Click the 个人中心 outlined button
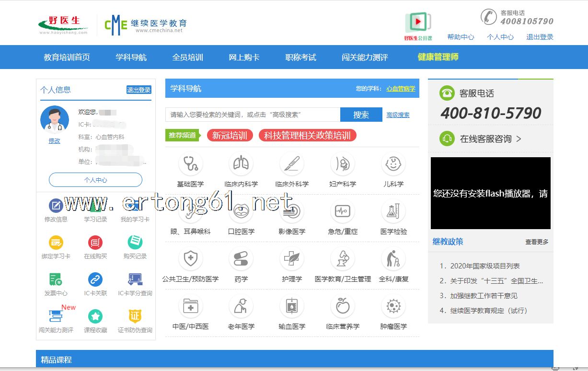 click(95, 180)
